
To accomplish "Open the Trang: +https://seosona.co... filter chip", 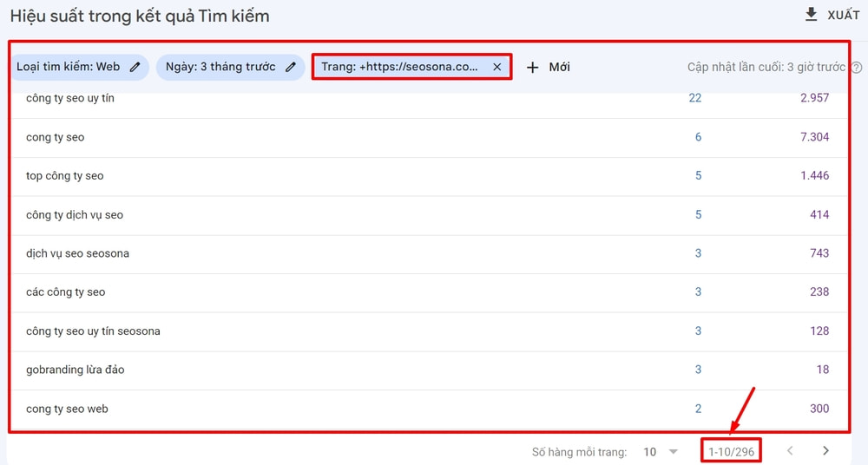I will 411,67.
